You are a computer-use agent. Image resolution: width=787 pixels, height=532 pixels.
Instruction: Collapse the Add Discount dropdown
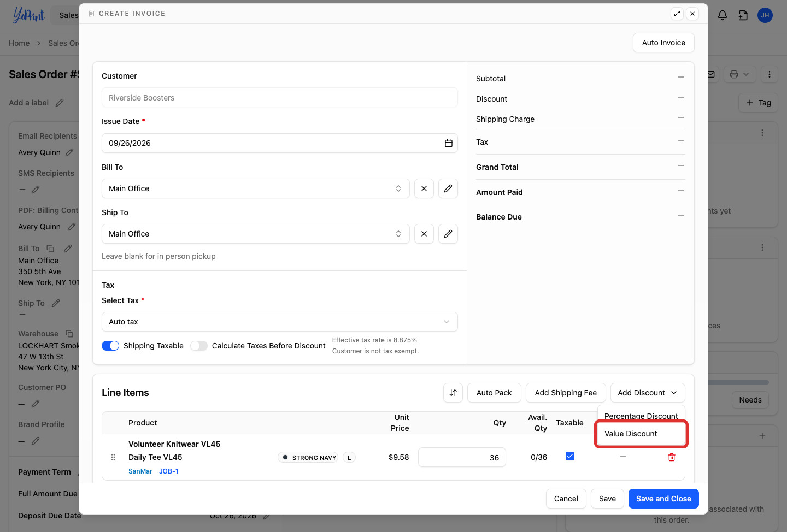(x=648, y=393)
